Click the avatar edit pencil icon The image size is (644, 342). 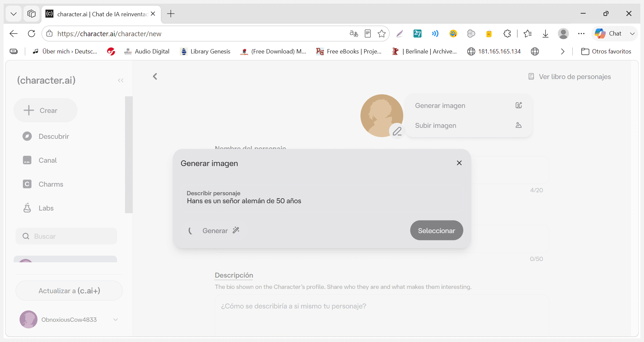(397, 131)
